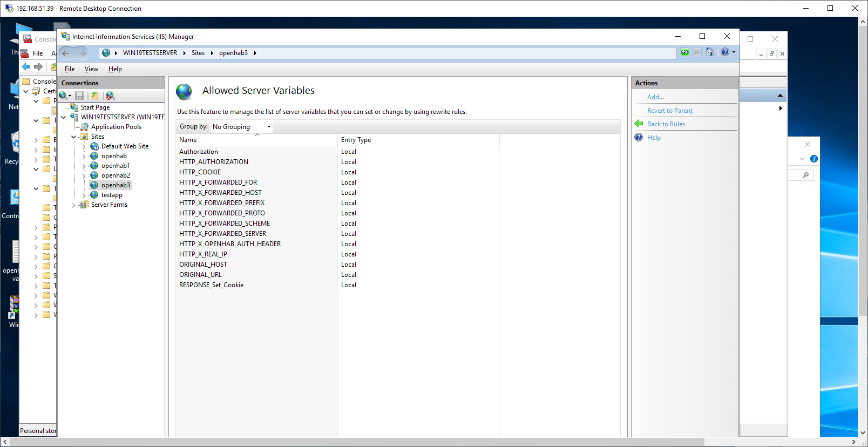
Task: Click the Add... action link
Action: 655,97
